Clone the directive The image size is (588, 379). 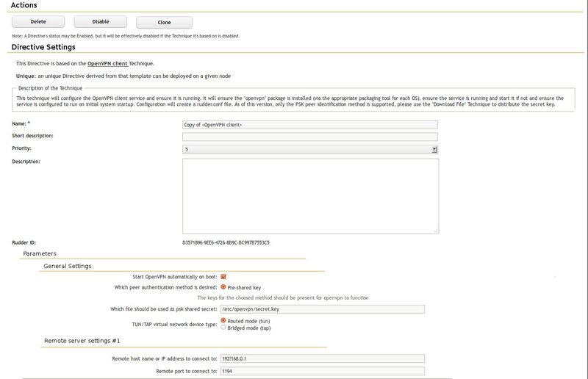coord(164,23)
